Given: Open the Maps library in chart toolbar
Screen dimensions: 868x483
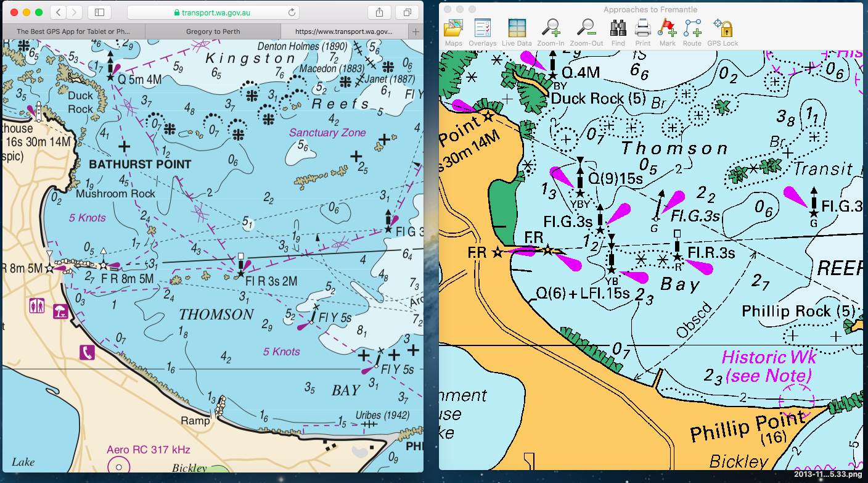Looking at the screenshot, I should (x=453, y=29).
